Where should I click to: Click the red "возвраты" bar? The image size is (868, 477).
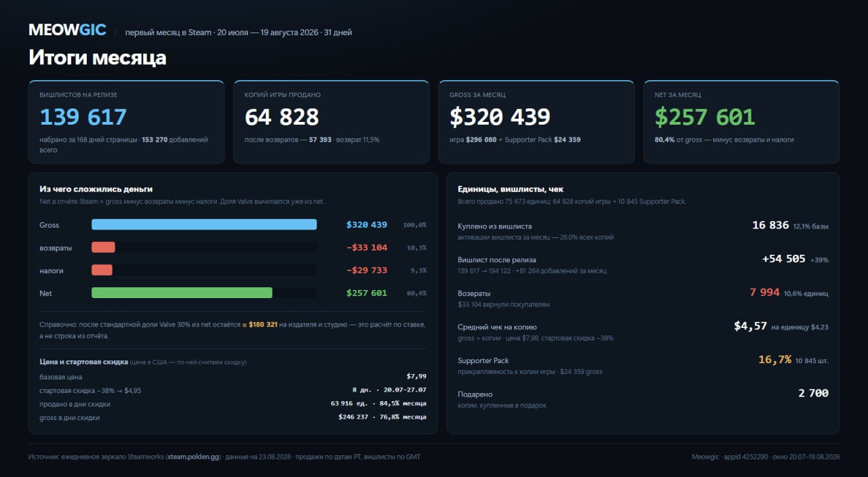tap(103, 247)
